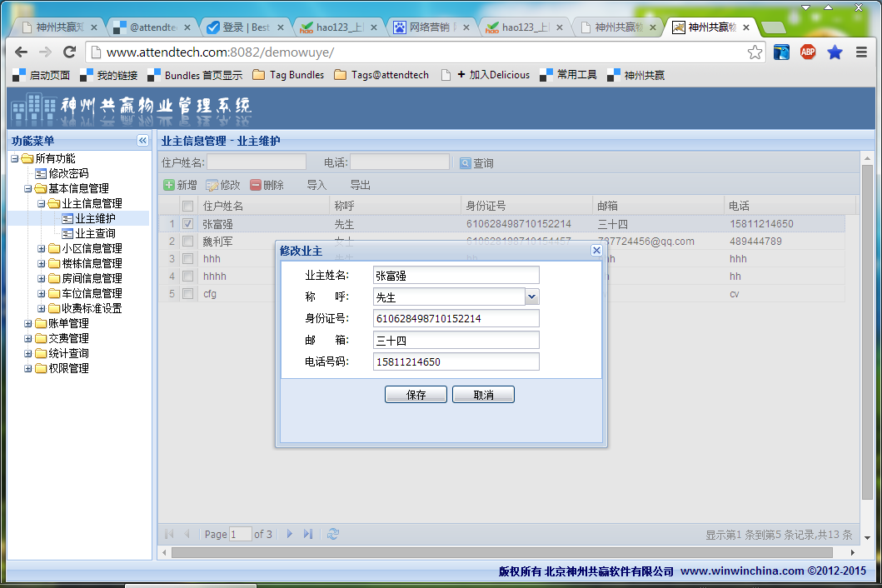This screenshot has height=588, width=882.
Task: Uncheck the checkbox for row 张富强
Action: pyautogui.click(x=188, y=224)
